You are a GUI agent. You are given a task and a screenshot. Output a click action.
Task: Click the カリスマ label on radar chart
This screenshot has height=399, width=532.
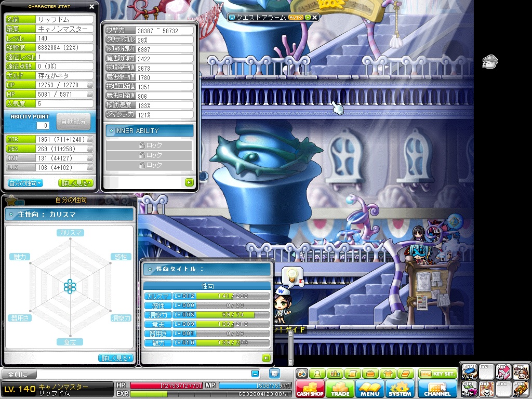pos(71,233)
